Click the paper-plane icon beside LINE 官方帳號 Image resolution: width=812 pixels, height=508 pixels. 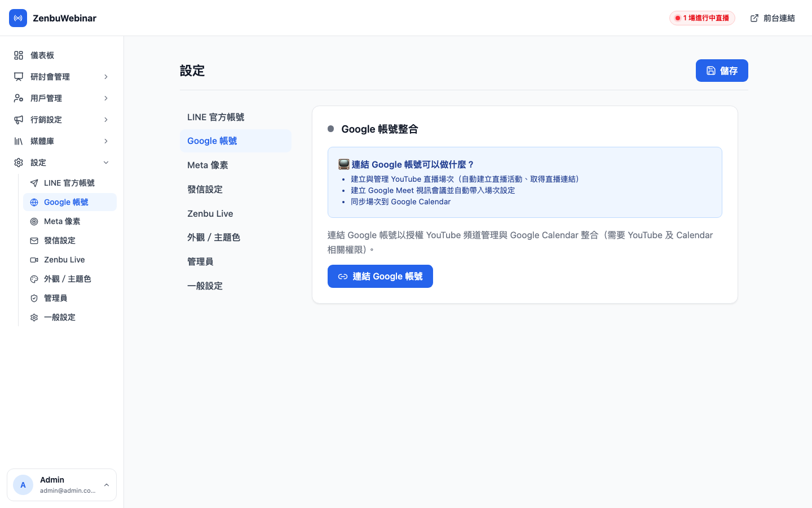tap(34, 183)
